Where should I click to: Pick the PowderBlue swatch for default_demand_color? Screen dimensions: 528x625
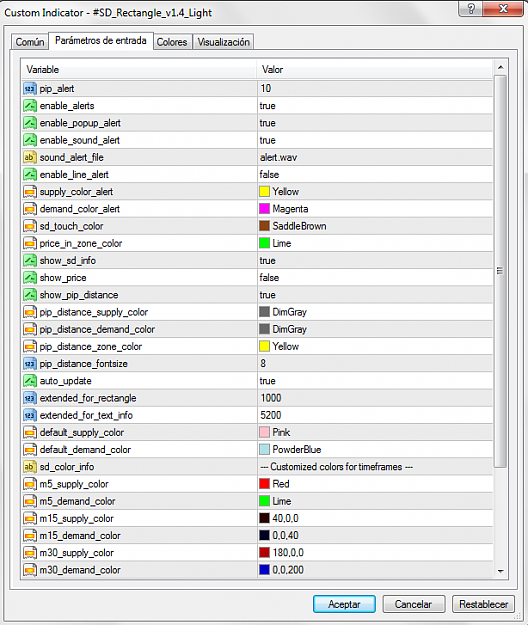pyautogui.click(x=265, y=450)
